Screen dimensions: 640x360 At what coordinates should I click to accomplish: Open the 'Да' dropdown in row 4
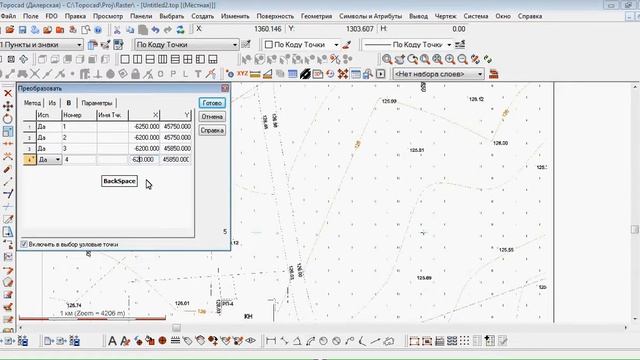click(58, 160)
